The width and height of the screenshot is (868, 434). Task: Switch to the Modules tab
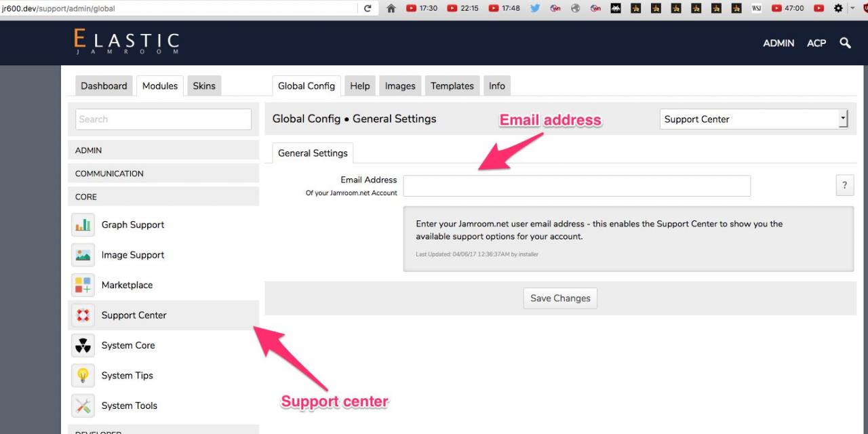160,85
